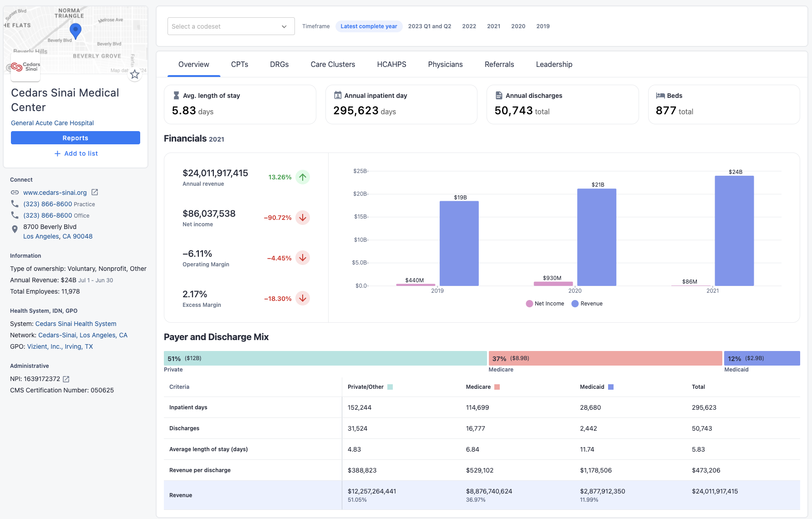Click Private/Other discharges value 31,524
The height and width of the screenshot is (519, 812).
pyautogui.click(x=358, y=428)
